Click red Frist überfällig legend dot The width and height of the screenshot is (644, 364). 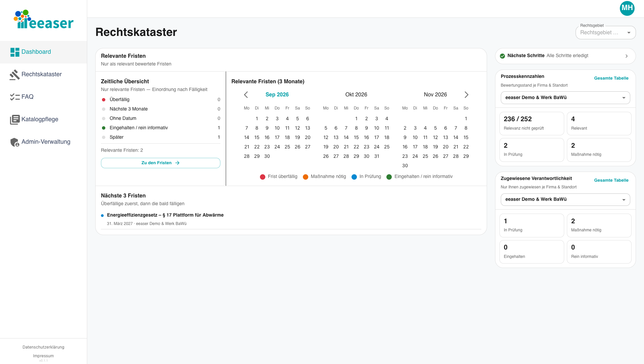click(x=263, y=177)
